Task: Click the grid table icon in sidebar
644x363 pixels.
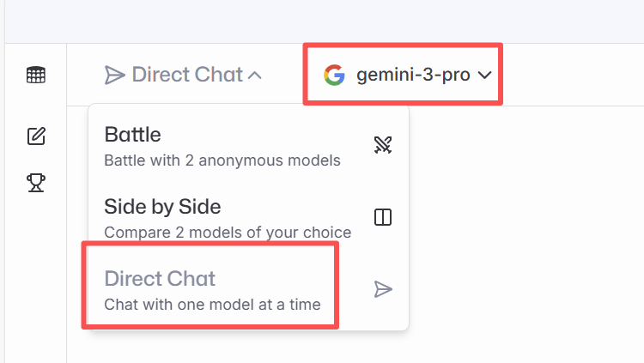Action: [36, 75]
